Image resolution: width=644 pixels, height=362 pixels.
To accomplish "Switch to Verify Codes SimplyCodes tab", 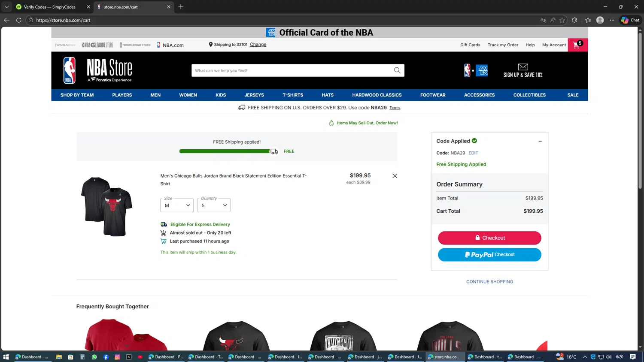I will [x=49, y=7].
